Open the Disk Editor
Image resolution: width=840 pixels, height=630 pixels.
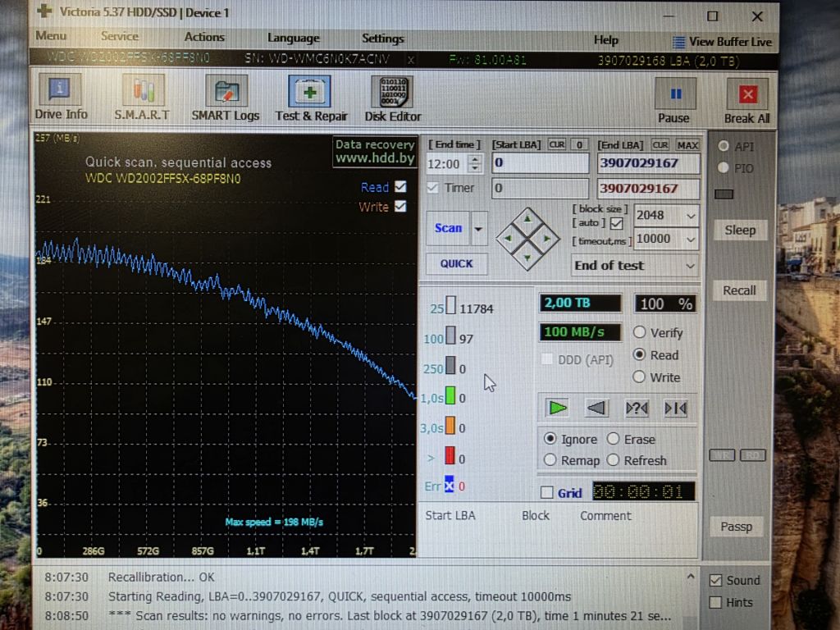(x=393, y=98)
